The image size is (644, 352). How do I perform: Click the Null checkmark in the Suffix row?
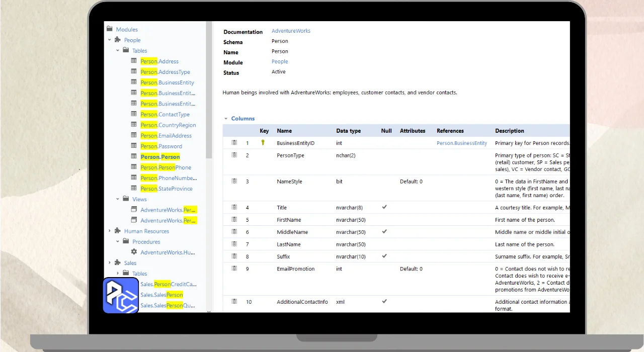(384, 256)
